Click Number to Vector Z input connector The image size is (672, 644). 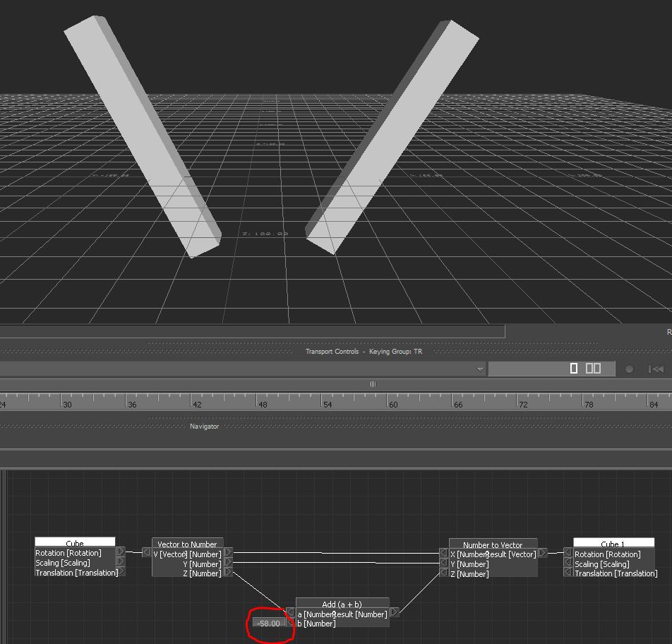tap(444, 573)
